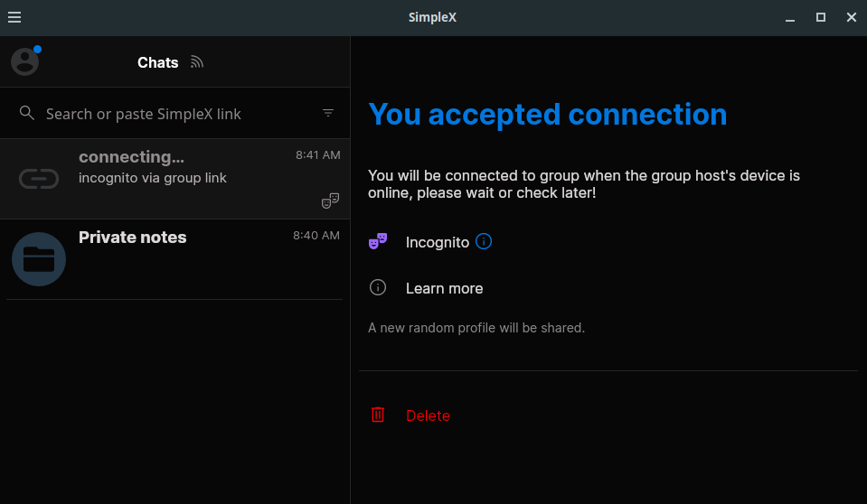Click the Incognito label
Image resolution: width=867 pixels, height=504 pixels.
click(x=437, y=242)
